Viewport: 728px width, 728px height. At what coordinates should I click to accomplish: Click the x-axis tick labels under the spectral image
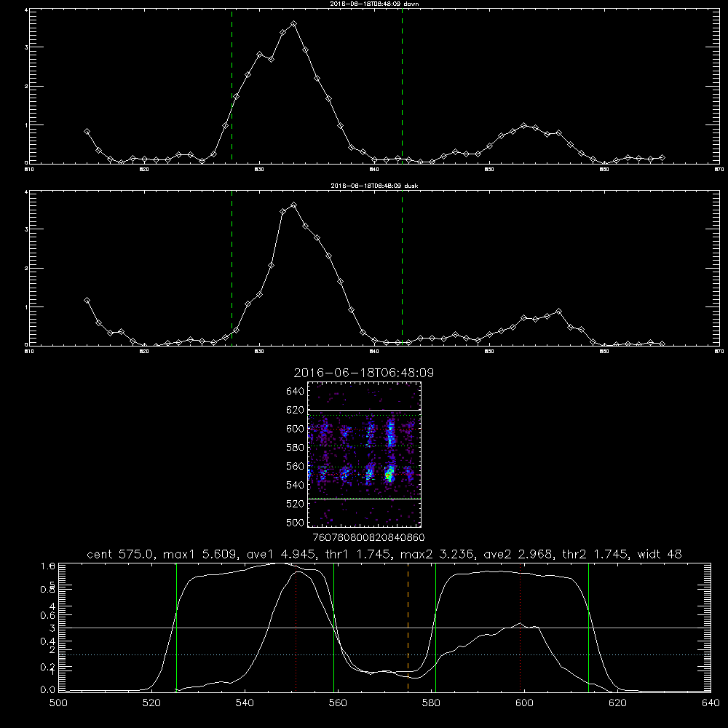pyautogui.click(x=368, y=537)
